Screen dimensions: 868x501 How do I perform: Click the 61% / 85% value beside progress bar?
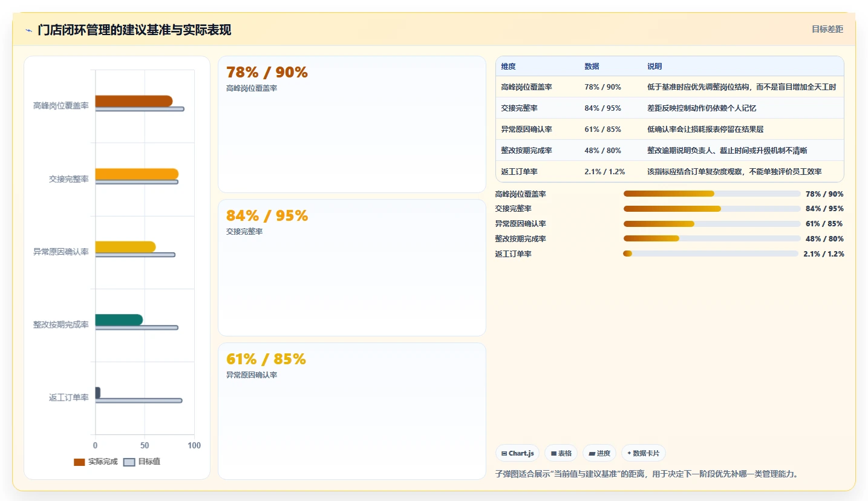click(x=824, y=224)
